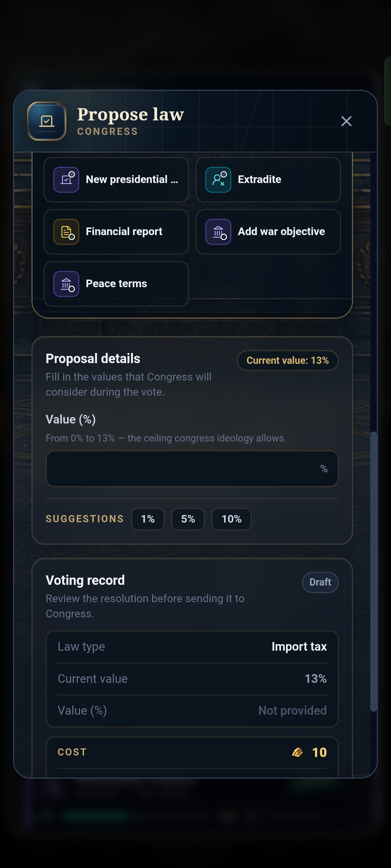This screenshot has width=391, height=868.
Task: Click the New presidential election icon
Action: coord(66,180)
